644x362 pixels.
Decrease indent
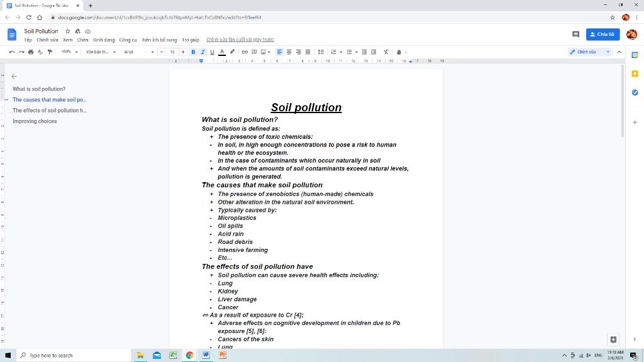pyautogui.click(x=364, y=52)
